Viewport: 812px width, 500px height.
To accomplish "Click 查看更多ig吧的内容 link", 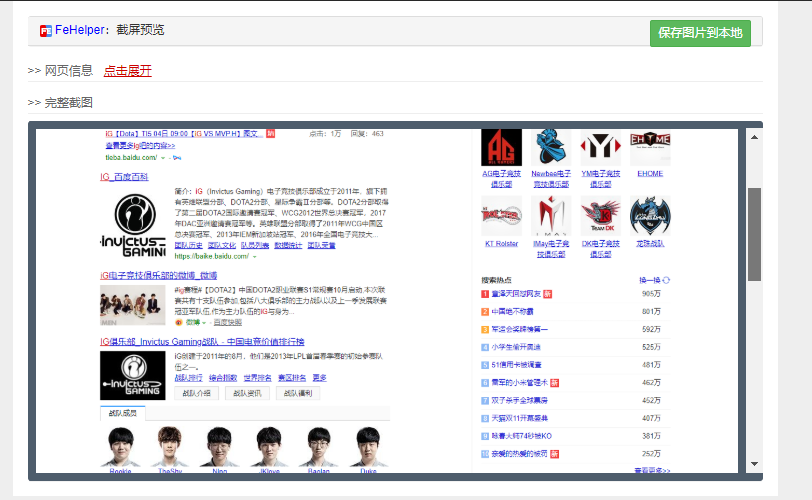I will pos(140,146).
